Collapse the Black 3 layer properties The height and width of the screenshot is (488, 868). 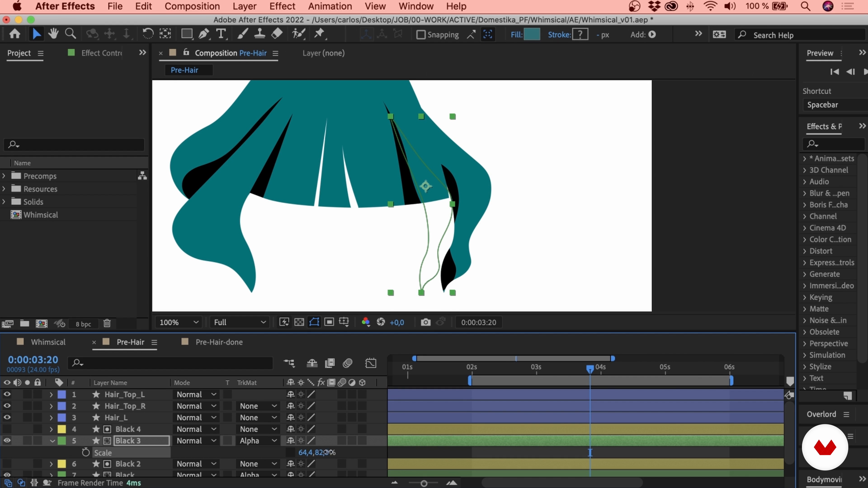pyautogui.click(x=52, y=441)
